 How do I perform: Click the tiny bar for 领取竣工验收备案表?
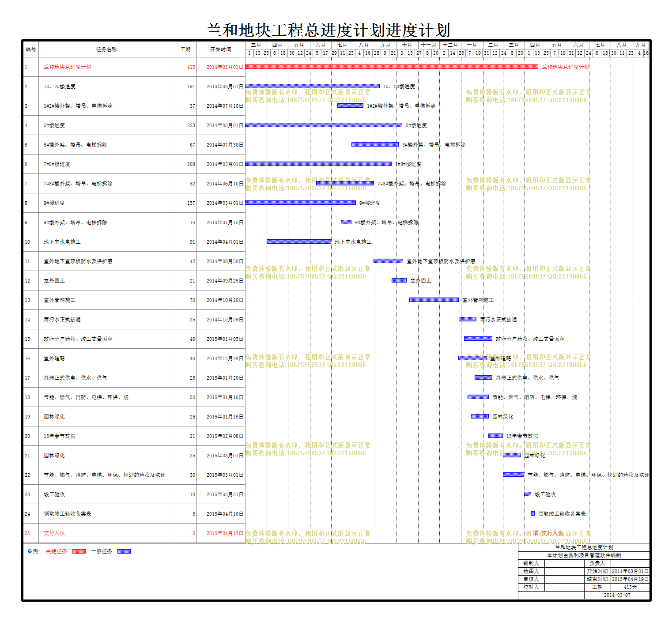tap(533, 513)
